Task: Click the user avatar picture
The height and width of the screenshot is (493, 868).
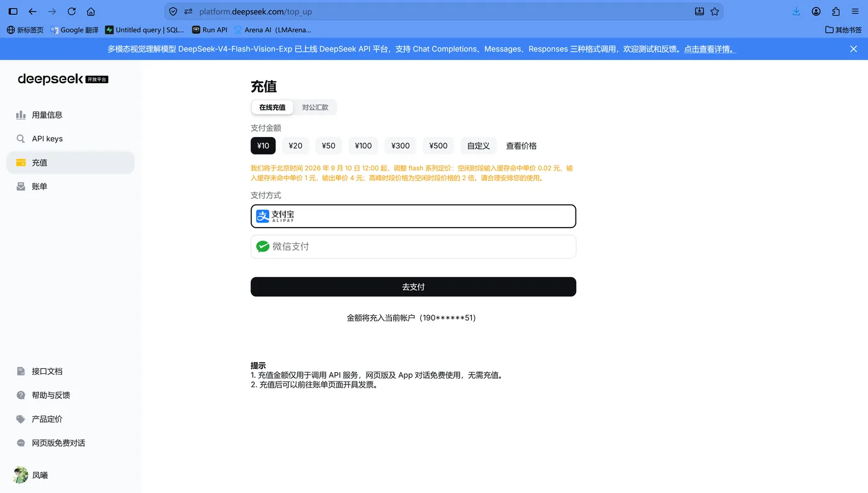Action: [20, 475]
